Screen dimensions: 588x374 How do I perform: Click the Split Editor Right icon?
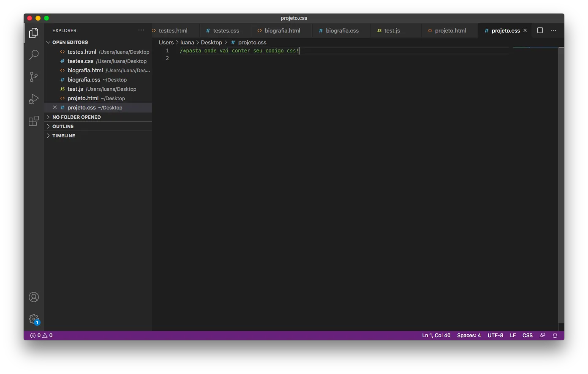pyautogui.click(x=540, y=30)
